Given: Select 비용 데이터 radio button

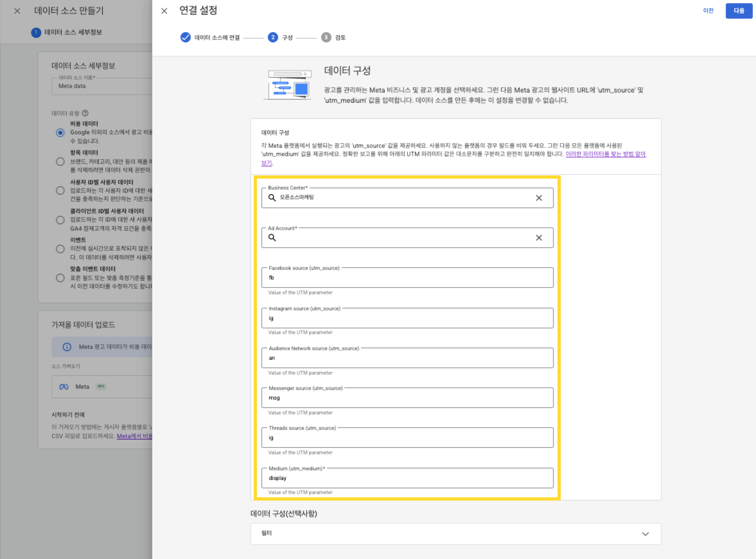Looking at the screenshot, I should click(x=60, y=133).
